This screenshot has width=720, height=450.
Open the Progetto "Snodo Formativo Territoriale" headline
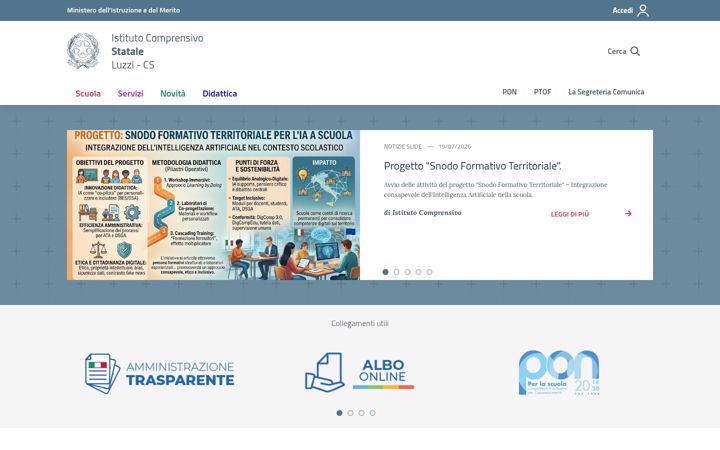(x=472, y=166)
